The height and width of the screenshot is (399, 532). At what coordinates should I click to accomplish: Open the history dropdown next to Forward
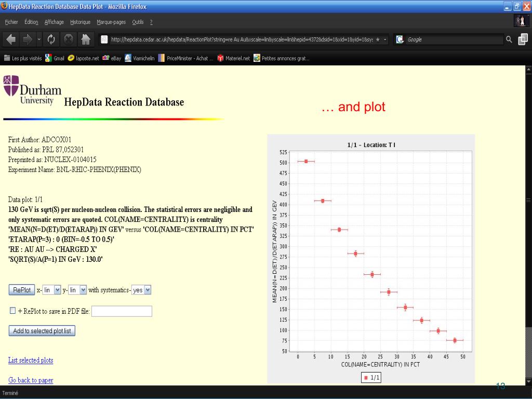(x=39, y=39)
